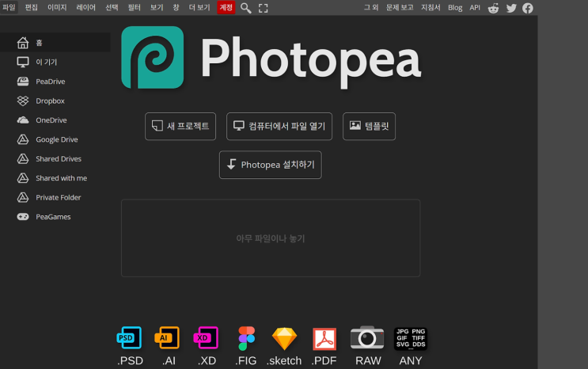This screenshot has width=588, height=369.
Task: Open the 이미지 menu
Action: (x=57, y=7)
